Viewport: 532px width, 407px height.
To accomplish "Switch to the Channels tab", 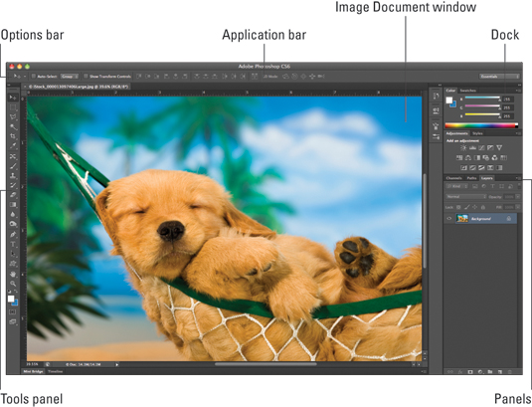I will point(454,178).
